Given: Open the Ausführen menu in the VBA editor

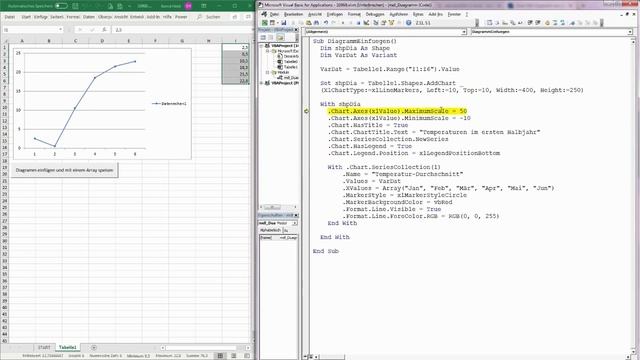Looking at the screenshot, I should tap(399, 14).
